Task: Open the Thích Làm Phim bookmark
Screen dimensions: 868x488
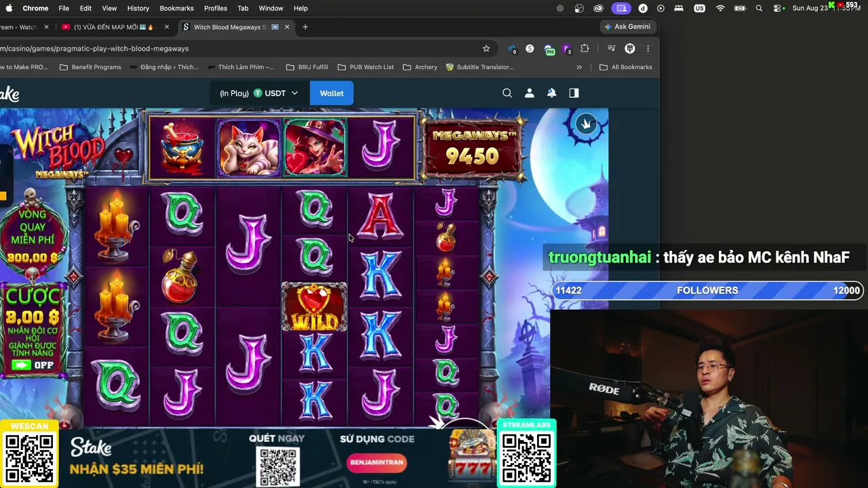Action: 241,67
